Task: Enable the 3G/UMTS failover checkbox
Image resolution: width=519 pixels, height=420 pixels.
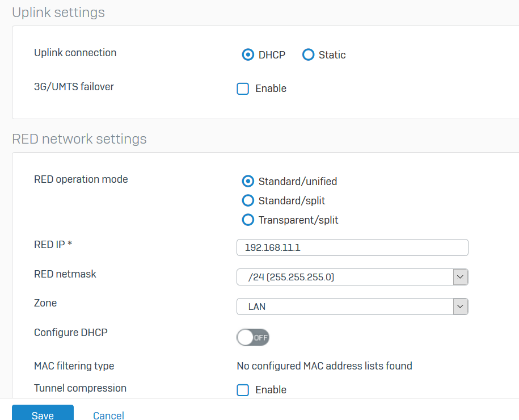Action: tap(243, 89)
